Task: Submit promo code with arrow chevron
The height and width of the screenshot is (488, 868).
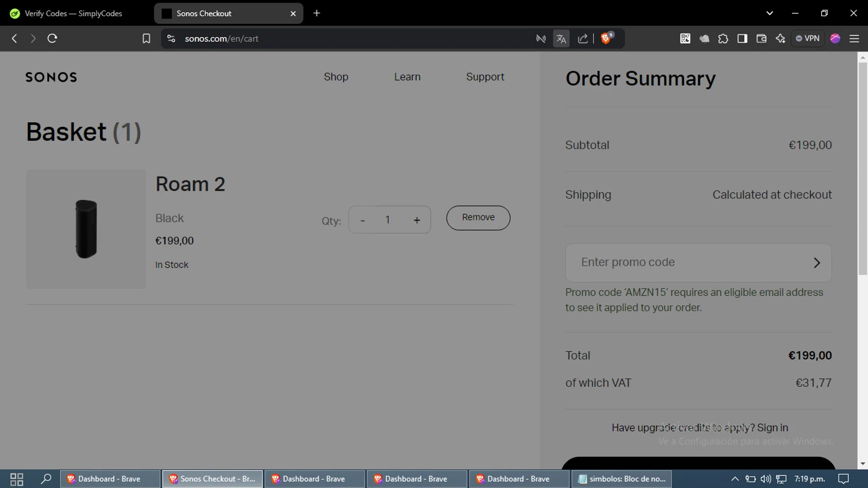Action: [817, 263]
